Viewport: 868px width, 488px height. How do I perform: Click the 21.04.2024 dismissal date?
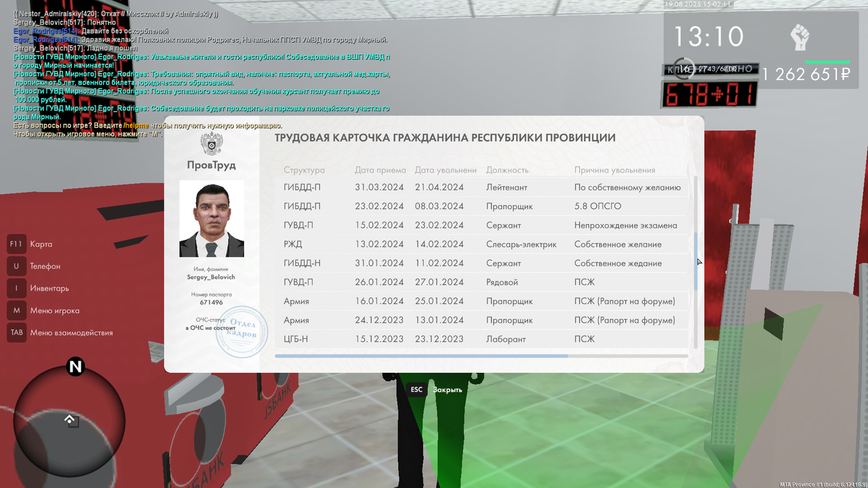[439, 187]
